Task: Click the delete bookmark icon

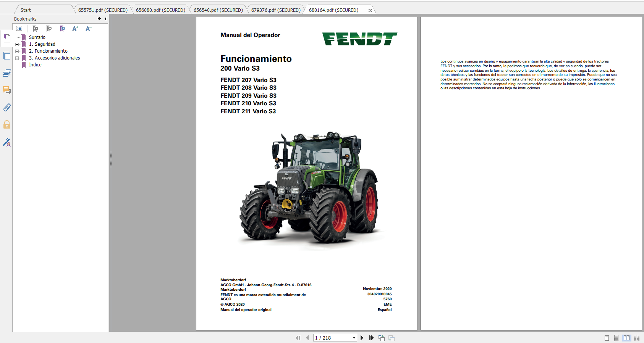Action: click(36, 29)
